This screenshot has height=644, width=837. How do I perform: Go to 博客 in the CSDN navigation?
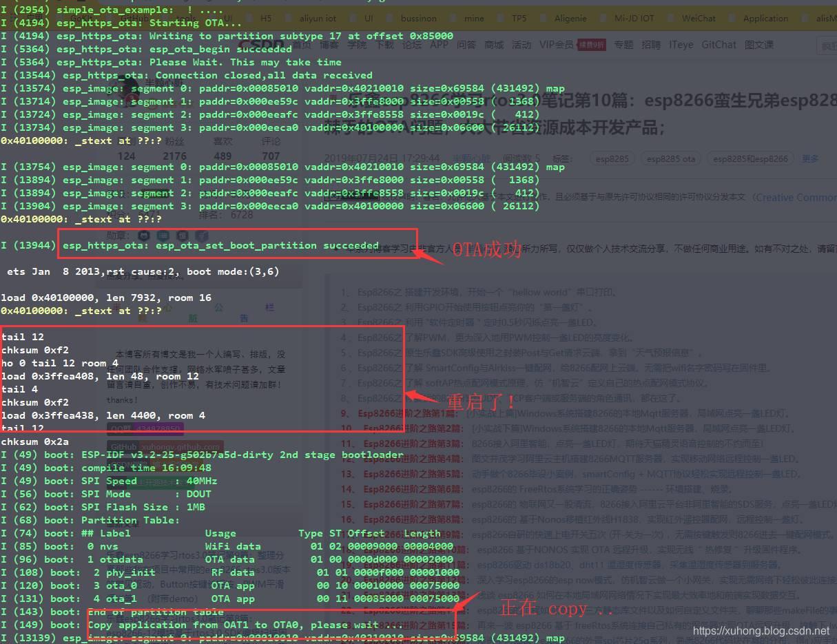(x=329, y=45)
